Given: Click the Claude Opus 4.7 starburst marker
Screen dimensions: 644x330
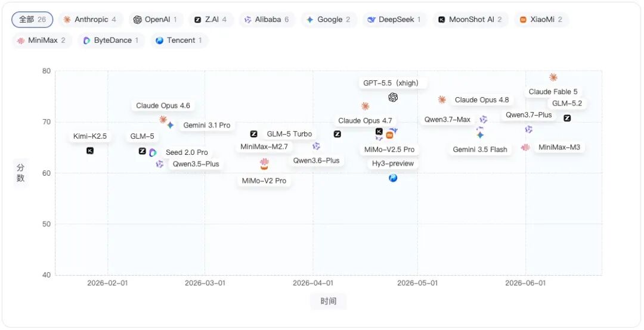Looking at the screenshot, I should [365, 106].
